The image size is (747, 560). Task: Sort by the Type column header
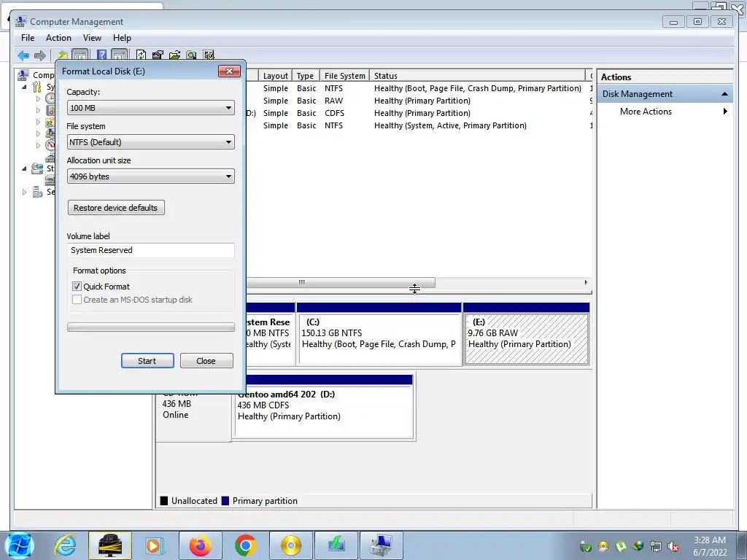coord(305,76)
